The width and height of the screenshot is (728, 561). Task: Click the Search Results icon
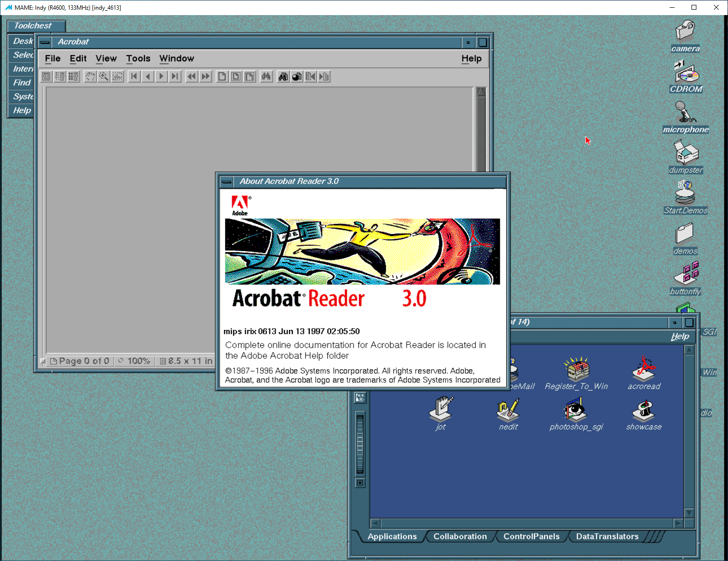coord(297,76)
